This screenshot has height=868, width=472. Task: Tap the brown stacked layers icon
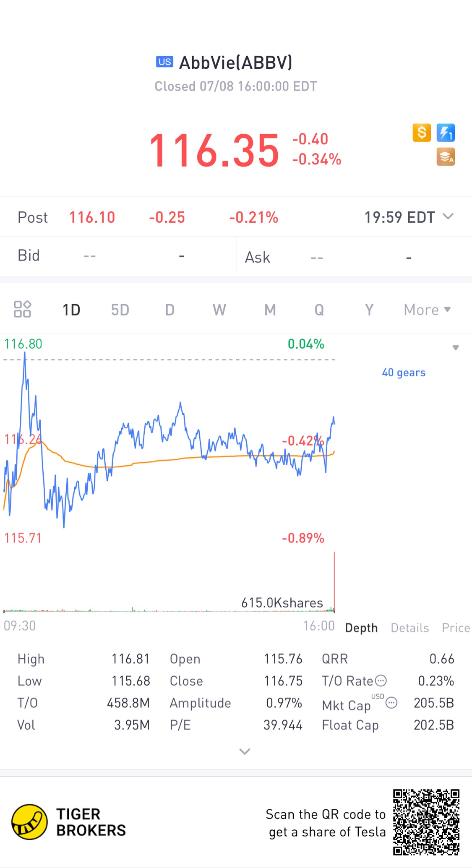pos(446,157)
